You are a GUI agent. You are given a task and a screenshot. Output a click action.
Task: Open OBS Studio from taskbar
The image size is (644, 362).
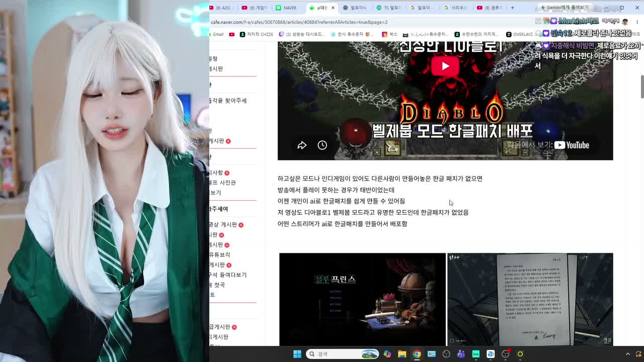(446, 354)
